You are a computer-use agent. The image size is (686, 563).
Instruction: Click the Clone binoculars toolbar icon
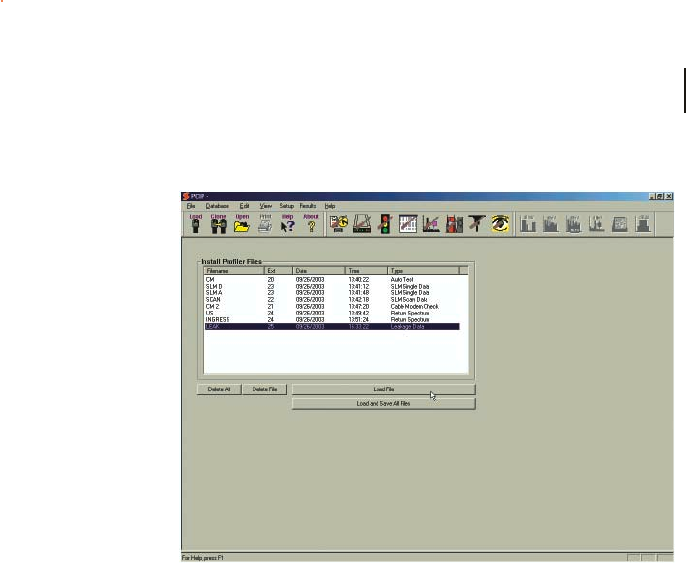click(x=218, y=224)
